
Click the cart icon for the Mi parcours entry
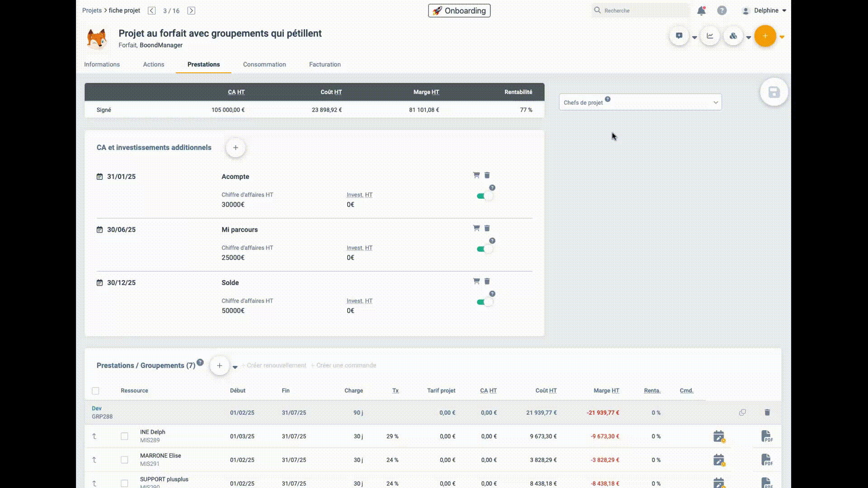(476, 228)
